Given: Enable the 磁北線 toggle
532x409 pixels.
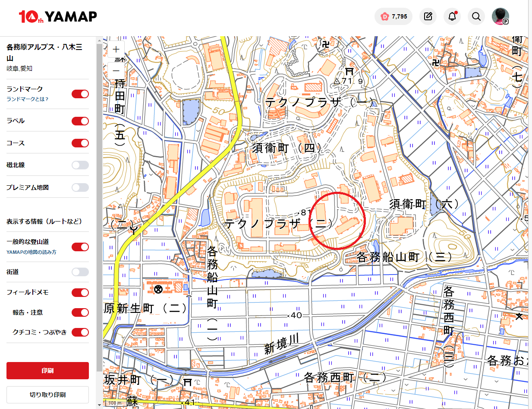Looking at the screenshot, I should click(80, 165).
